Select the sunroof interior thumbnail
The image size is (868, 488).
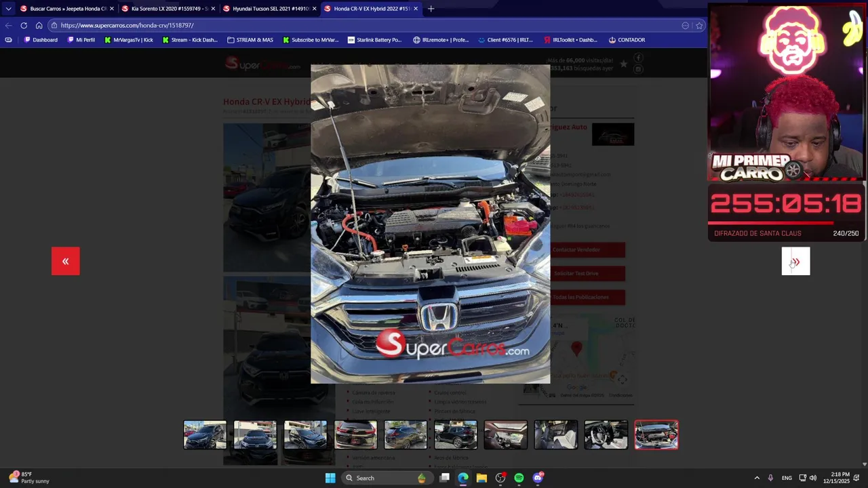click(x=506, y=435)
